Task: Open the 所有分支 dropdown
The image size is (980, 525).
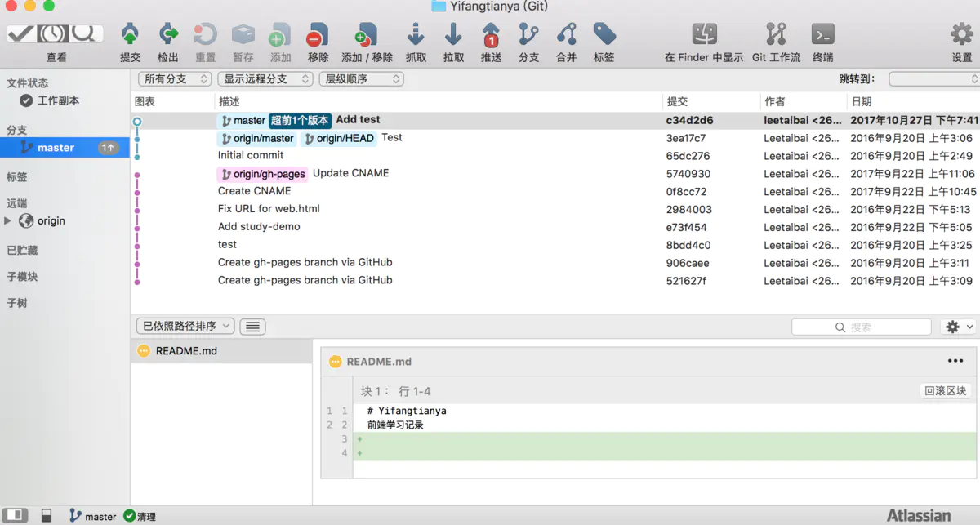Action: (174, 78)
